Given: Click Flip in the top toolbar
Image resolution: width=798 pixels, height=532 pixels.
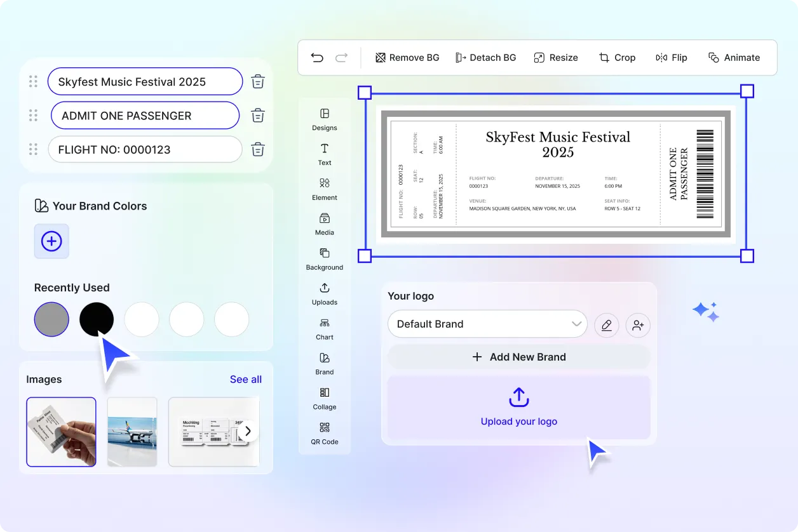Looking at the screenshot, I should 671,57.
